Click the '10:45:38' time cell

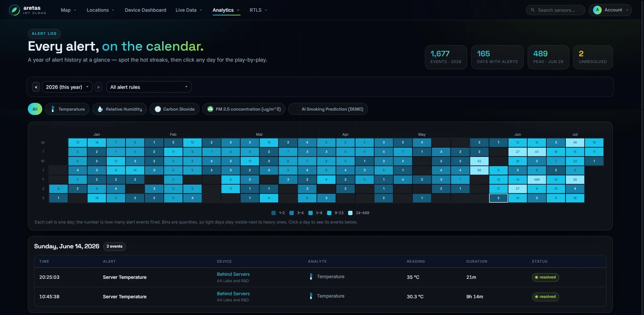coord(50,296)
